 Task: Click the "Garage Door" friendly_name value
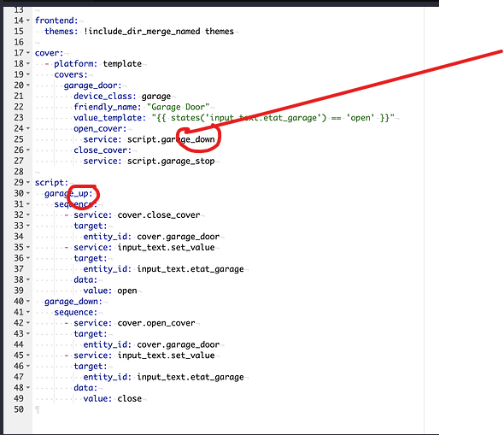[178, 107]
